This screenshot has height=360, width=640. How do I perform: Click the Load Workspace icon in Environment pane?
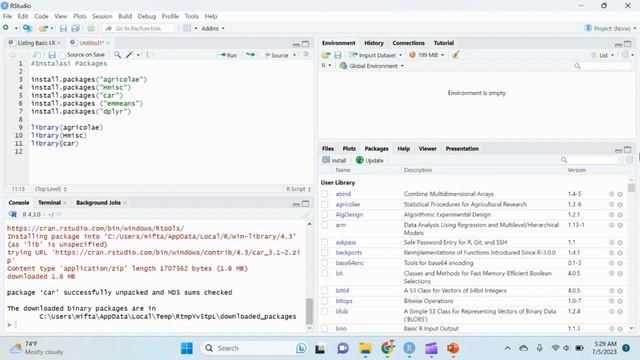coord(326,55)
